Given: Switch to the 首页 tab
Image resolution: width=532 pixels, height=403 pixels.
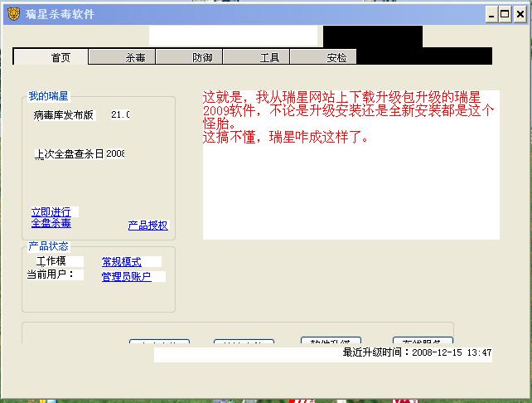Looking at the screenshot, I should pyautogui.click(x=51, y=57).
